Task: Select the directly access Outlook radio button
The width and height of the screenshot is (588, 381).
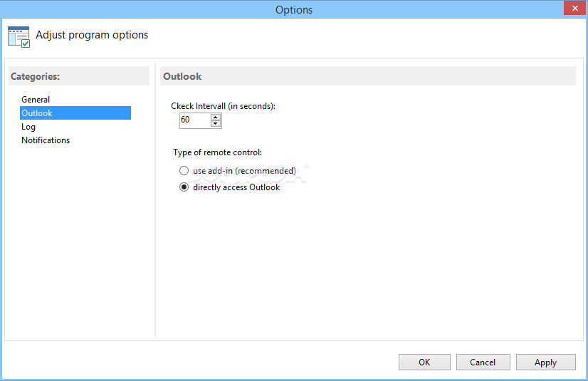Action: coord(184,187)
